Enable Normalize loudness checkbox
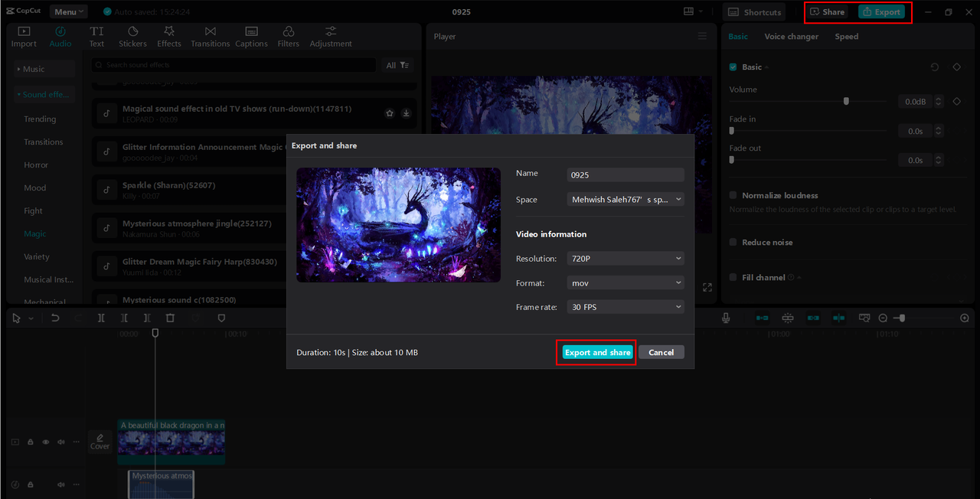The width and height of the screenshot is (980, 499). (x=733, y=195)
